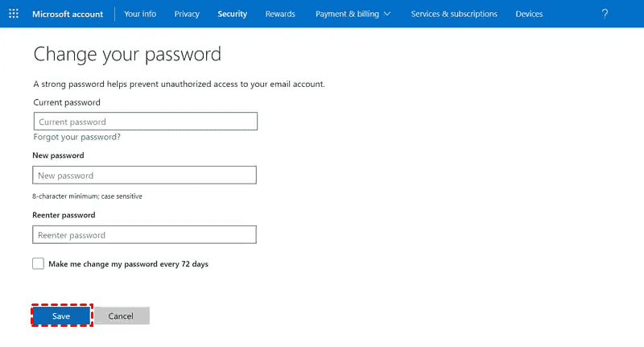Click the Make me change my password label
Image resolution: width=644 pixels, height=347 pixels.
[x=128, y=264]
